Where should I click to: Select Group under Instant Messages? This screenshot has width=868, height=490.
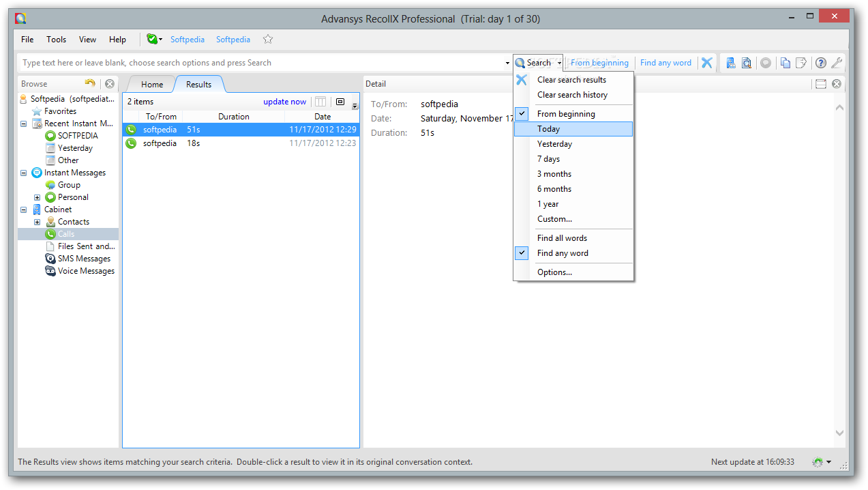pos(69,185)
